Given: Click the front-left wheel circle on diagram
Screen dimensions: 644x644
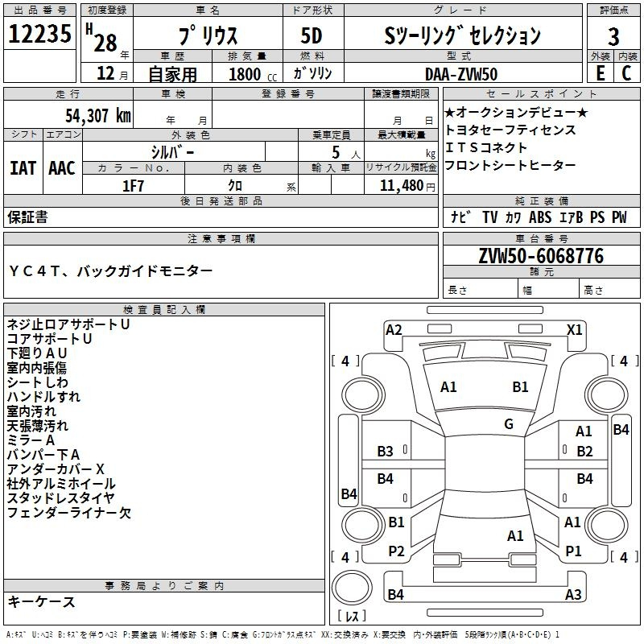Looking at the screenshot, I should pyautogui.click(x=362, y=394).
